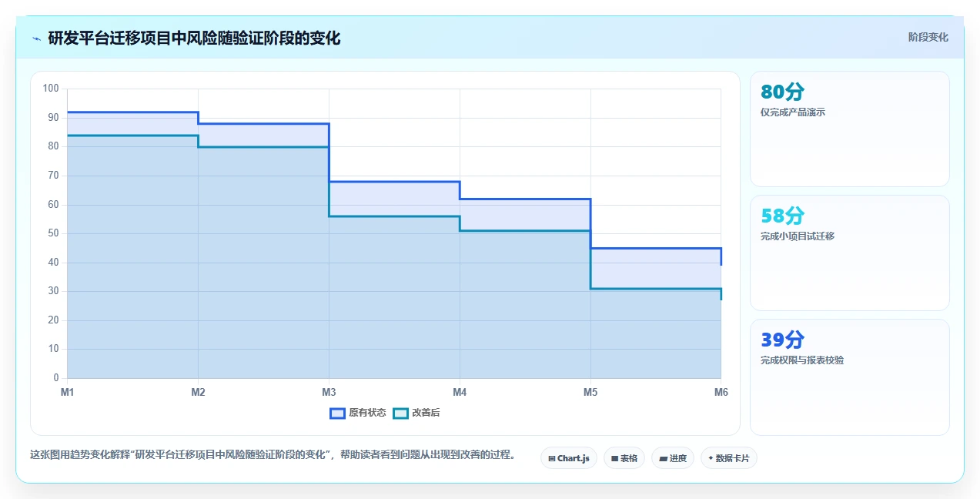Click the 完成小项目试迁移 caption
Screen dimensions: 980x499
798,236
